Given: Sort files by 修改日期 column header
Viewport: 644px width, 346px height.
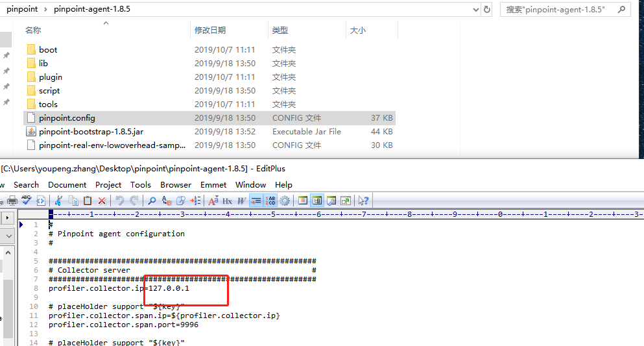Looking at the screenshot, I should point(210,30).
